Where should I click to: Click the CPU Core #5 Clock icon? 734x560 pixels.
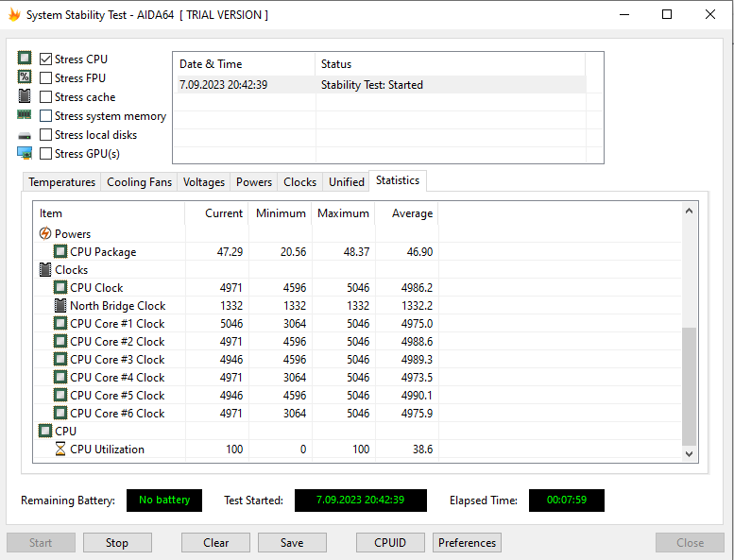(60, 395)
